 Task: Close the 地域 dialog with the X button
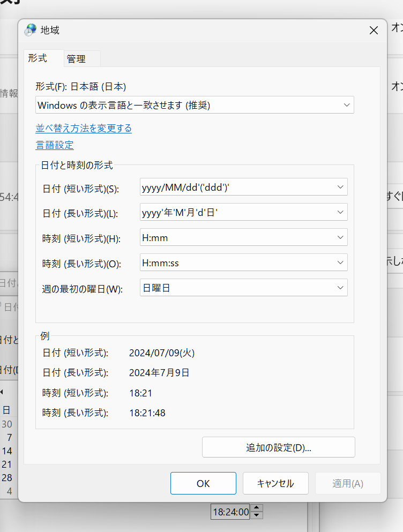(x=374, y=31)
